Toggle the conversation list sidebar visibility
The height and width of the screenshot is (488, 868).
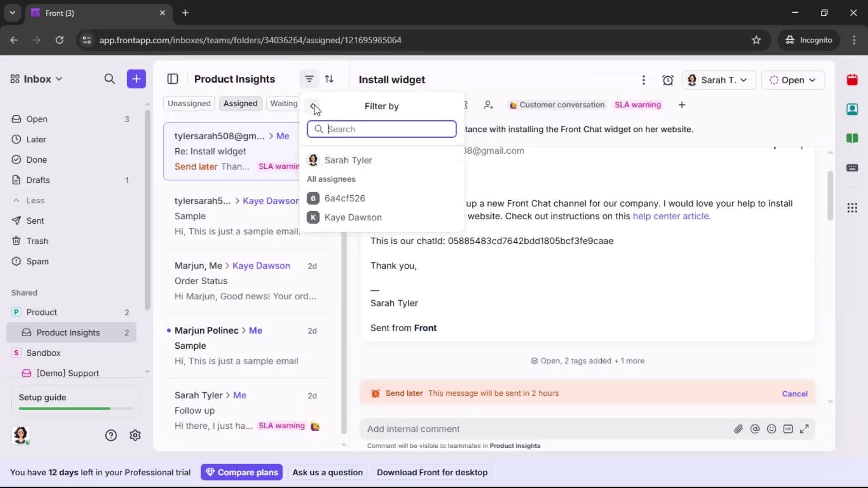pos(173,79)
